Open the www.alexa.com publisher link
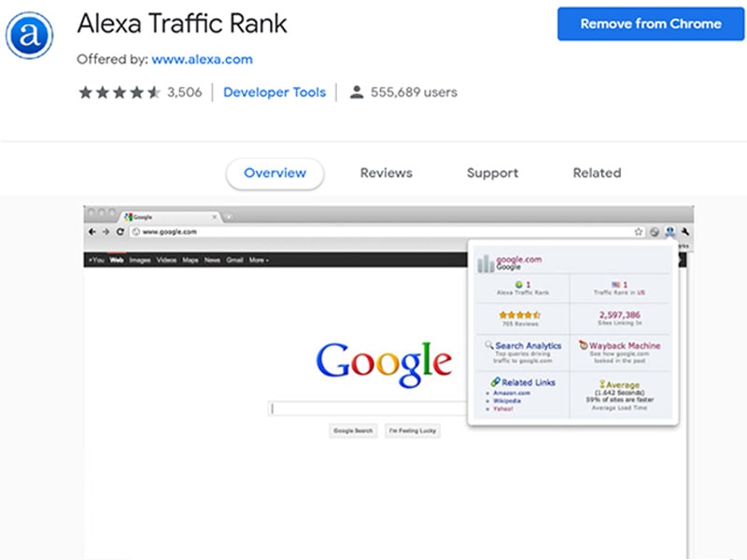The width and height of the screenshot is (747, 560). 202,60
